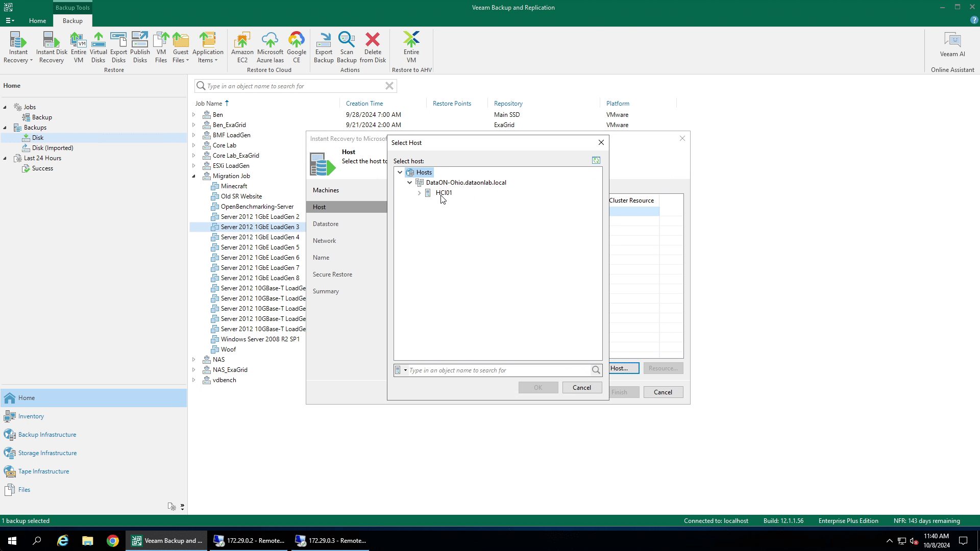980x551 pixels.
Task: Click search magnifier in Select Host dialog
Action: 596,370
